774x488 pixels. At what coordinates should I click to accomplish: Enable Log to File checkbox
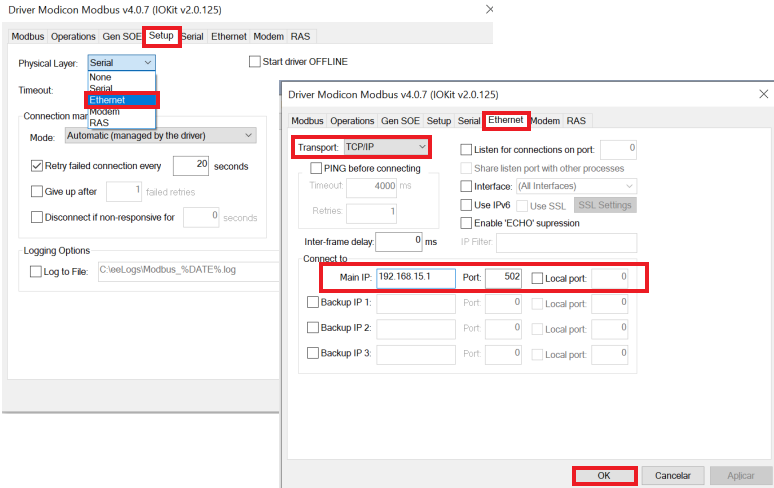click(x=37, y=271)
